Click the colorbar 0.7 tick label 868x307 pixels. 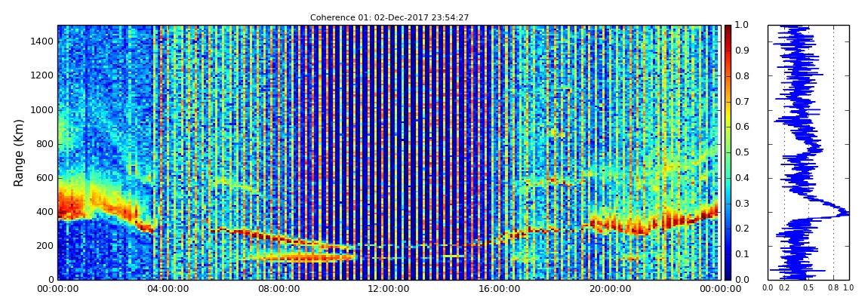click(x=740, y=102)
